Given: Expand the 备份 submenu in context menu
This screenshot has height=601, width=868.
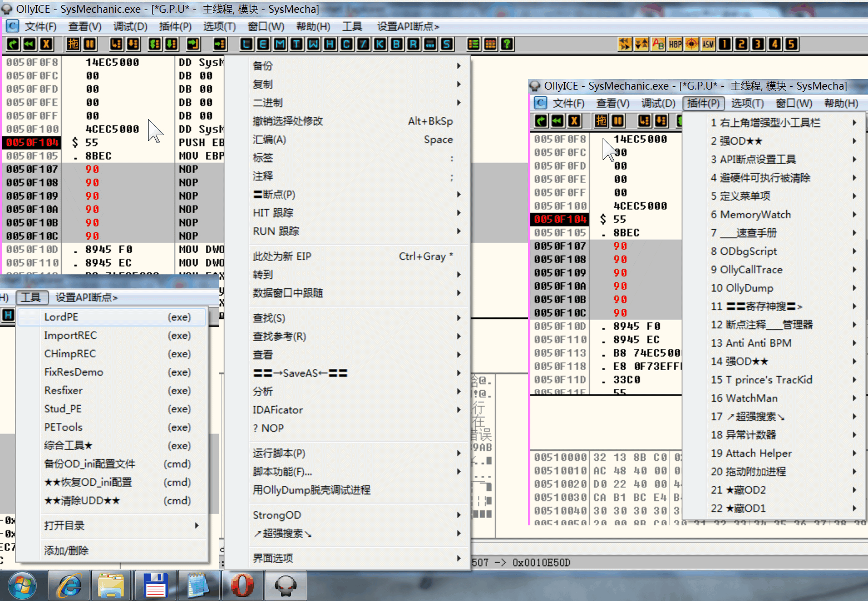Looking at the screenshot, I should click(358, 66).
